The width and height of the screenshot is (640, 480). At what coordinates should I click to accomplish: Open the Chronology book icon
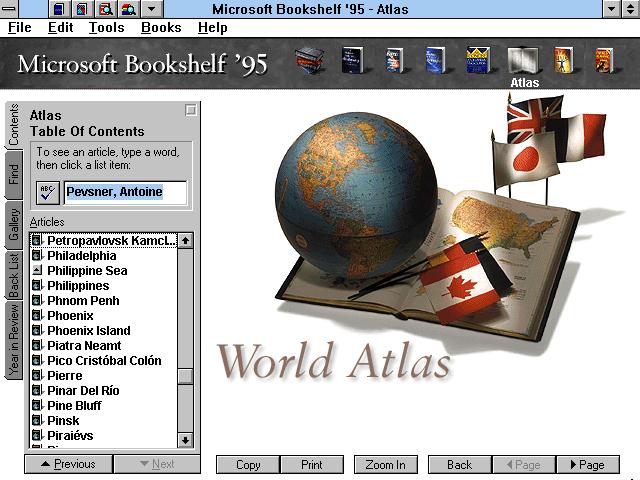point(564,60)
